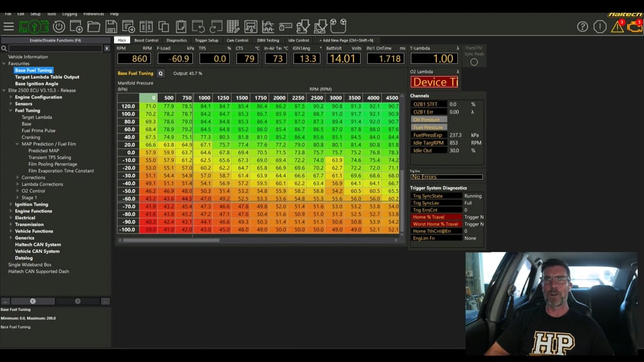The width and height of the screenshot is (644, 362).
Task: Clear the search box with X button
Action: pos(107,49)
